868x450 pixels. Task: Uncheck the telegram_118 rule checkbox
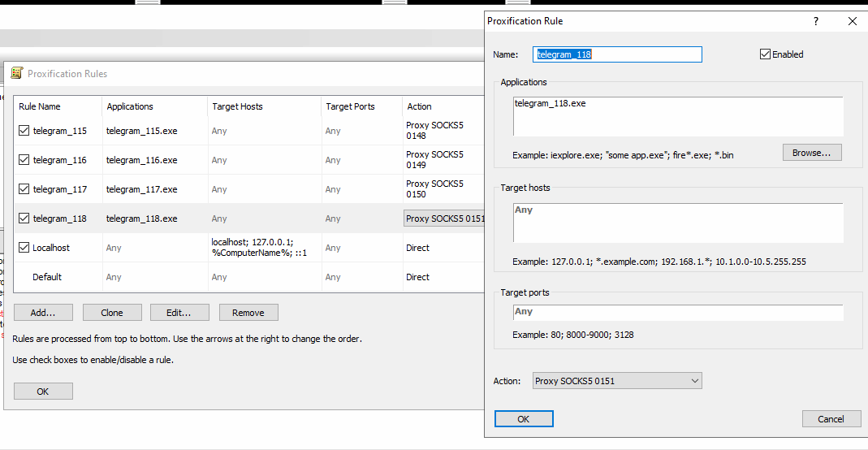[24, 218]
